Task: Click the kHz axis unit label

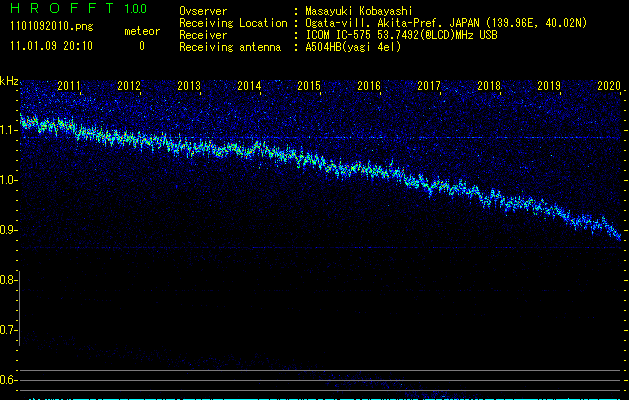Action: (9, 81)
